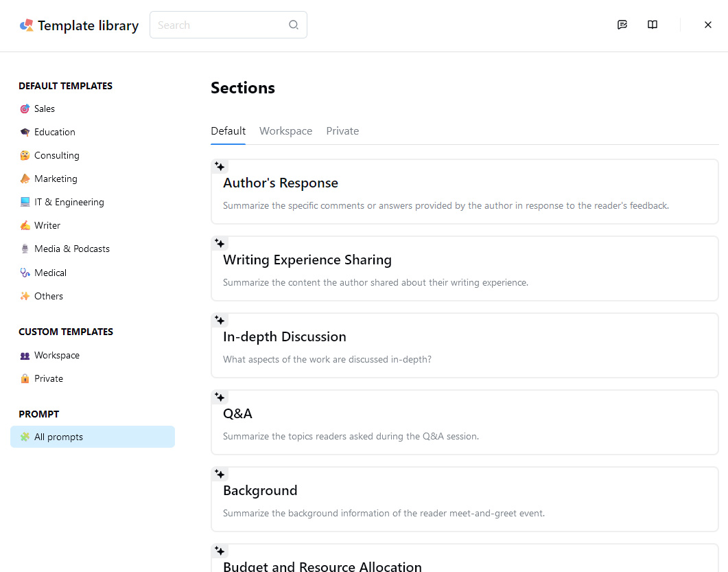Image resolution: width=728 pixels, height=572 pixels.
Task: Open the feedback chat icon
Action: [622, 25]
